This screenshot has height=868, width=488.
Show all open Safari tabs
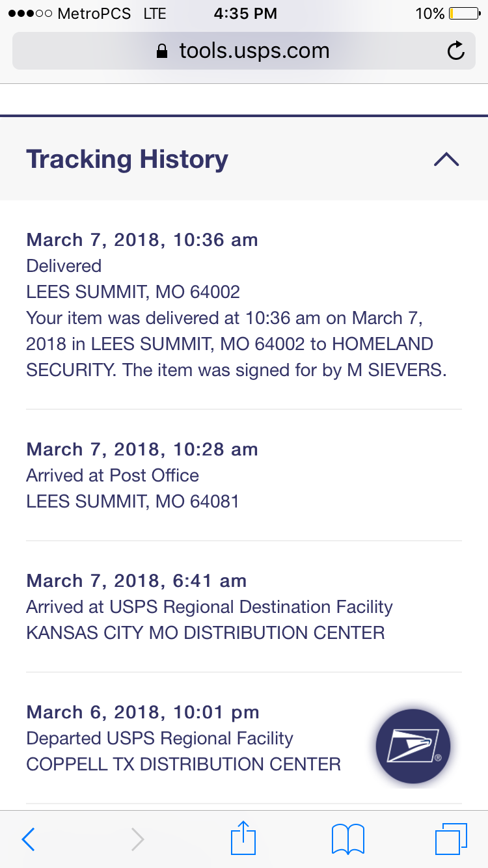click(x=450, y=839)
